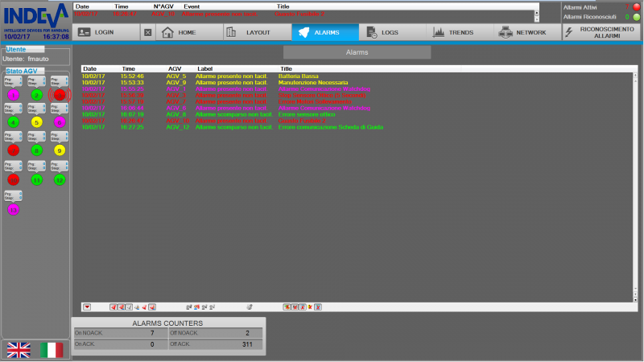Click the INDEVA logo

(36, 17)
